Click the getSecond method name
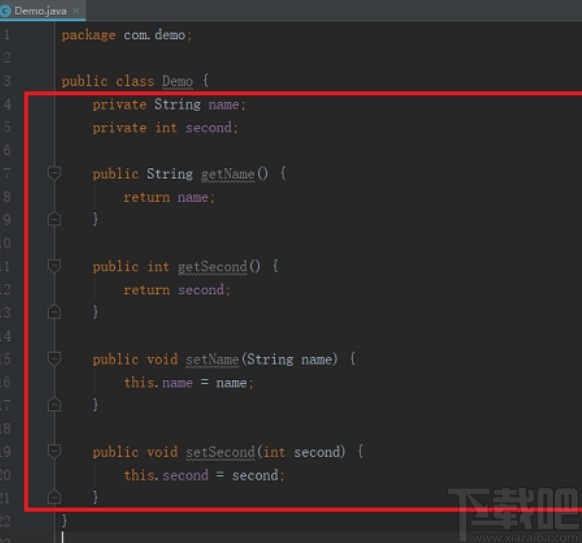 point(212,266)
